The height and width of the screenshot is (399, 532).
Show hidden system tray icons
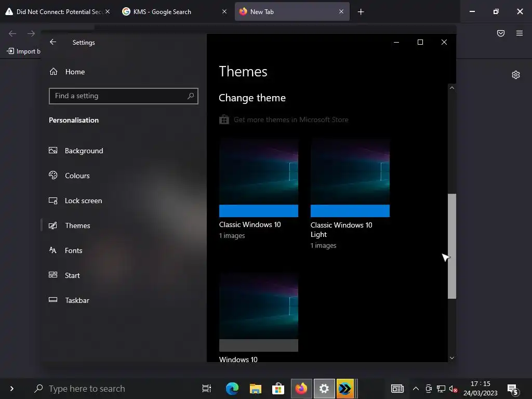click(416, 389)
